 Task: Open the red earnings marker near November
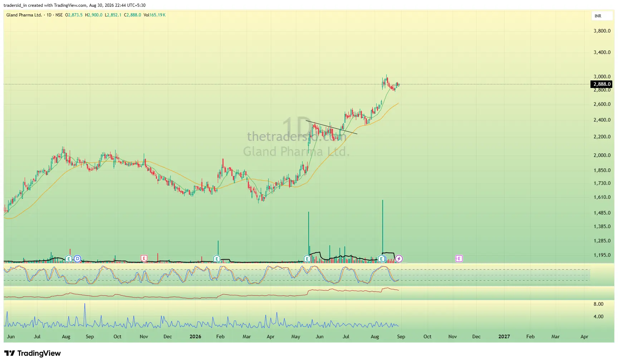(144, 259)
